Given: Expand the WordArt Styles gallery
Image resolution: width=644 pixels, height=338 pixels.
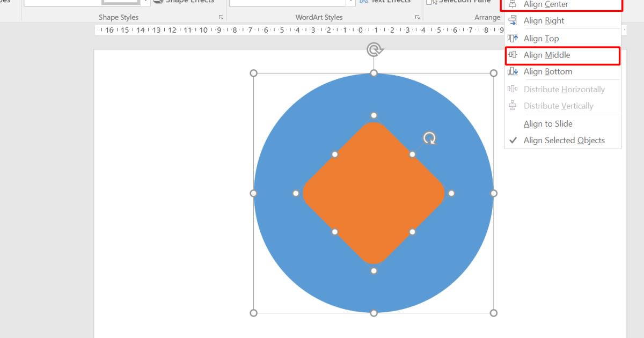Looking at the screenshot, I should [352, 2].
